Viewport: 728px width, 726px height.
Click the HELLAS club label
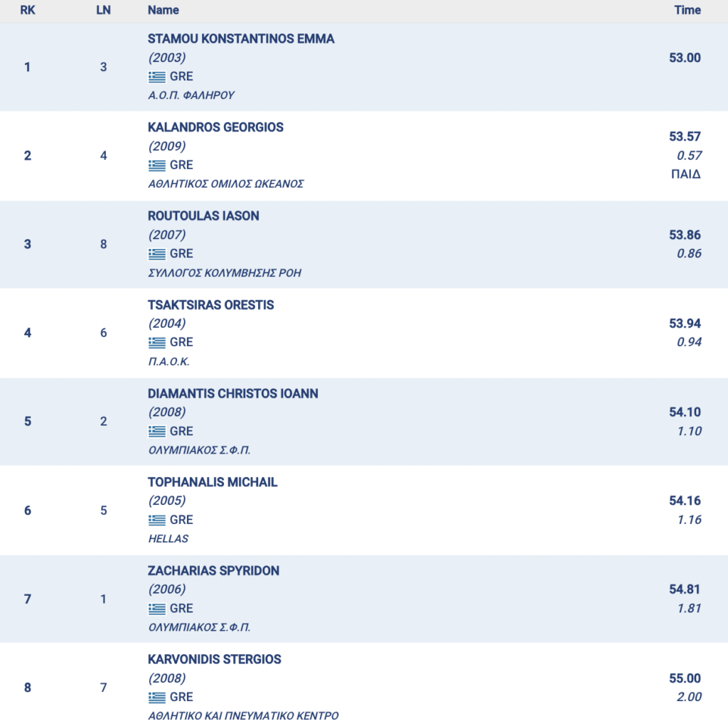point(168,538)
